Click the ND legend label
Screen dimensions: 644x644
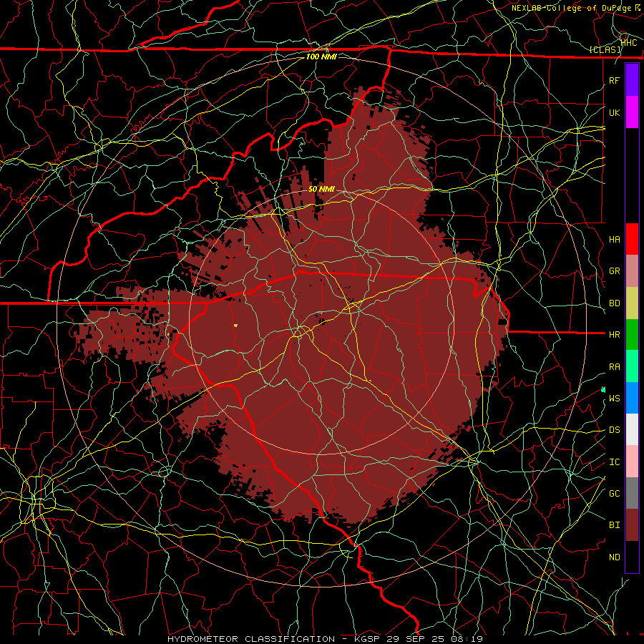click(x=615, y=557)
